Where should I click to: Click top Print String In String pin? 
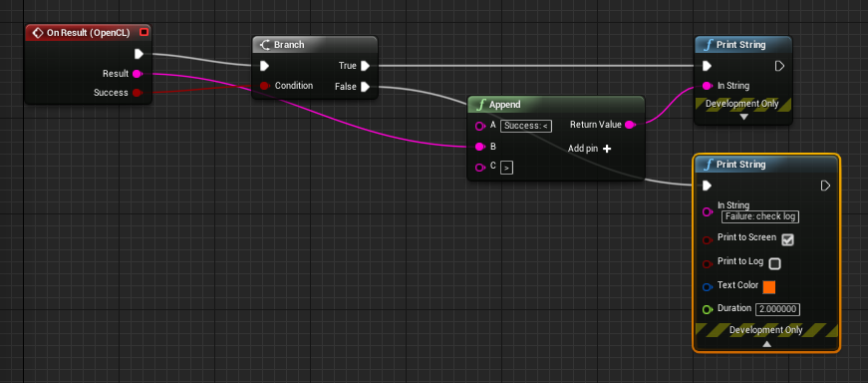(x=707, y=86)
